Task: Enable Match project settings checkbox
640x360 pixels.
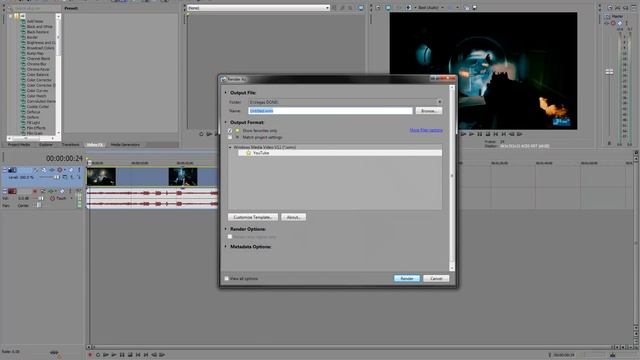Action: [230, 138]
